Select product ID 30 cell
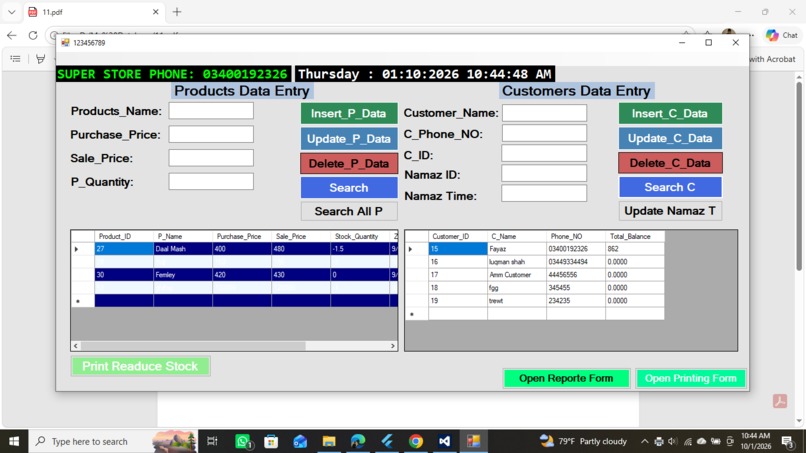Image resolution: width=806 pixels, height=453 pixels. point(124,275)
